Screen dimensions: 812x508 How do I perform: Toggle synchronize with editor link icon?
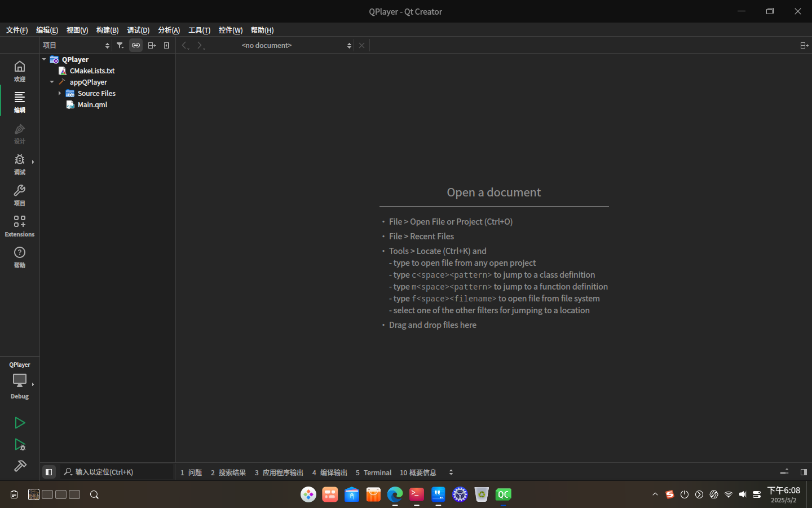coord(136,45)
